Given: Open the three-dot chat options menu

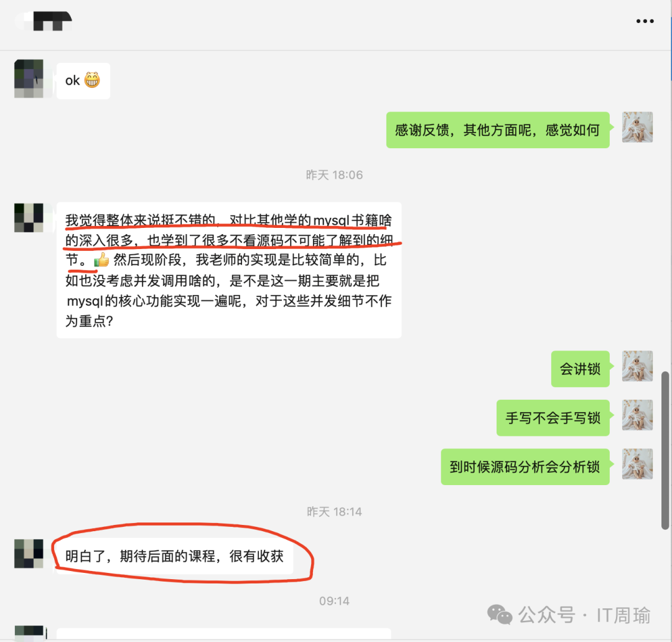Looking at the screenshot, I should (x=645, y=21).
